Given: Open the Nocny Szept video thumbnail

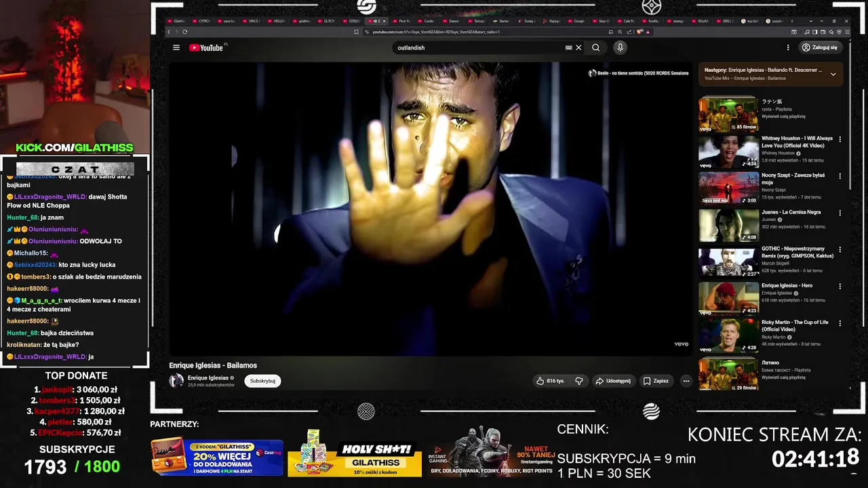Looking at the screenshot, I should coord(728,188).
